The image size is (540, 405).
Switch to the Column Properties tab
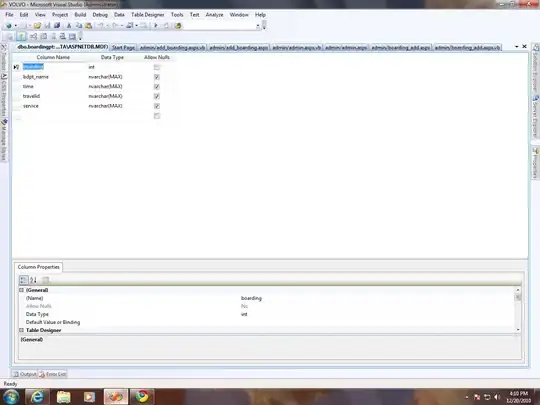(x=39, y=267)
